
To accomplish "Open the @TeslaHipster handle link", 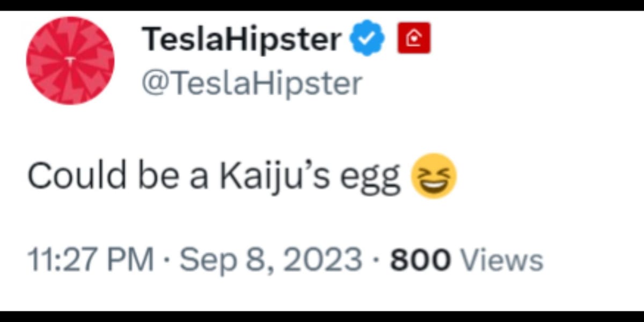I will click(x=252, y=84).
